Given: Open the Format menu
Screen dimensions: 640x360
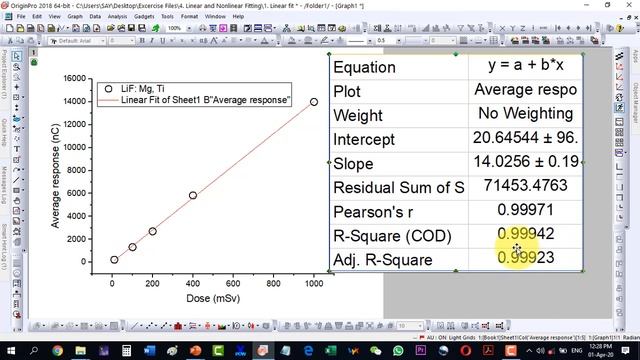Looking at the screenshot, I should (x=189, y=16).
